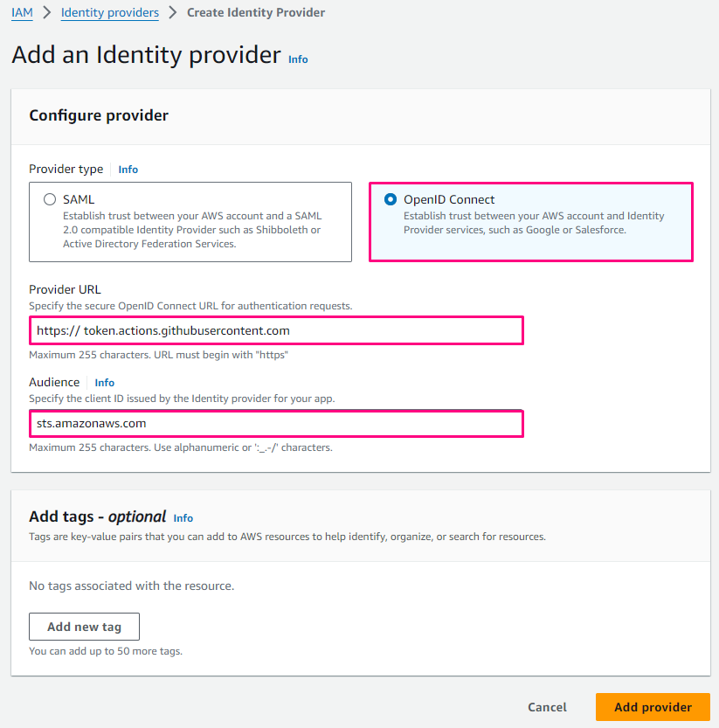Click the orange Add provider button
This screenshot has height=728, width=719.
click(653, 707)
